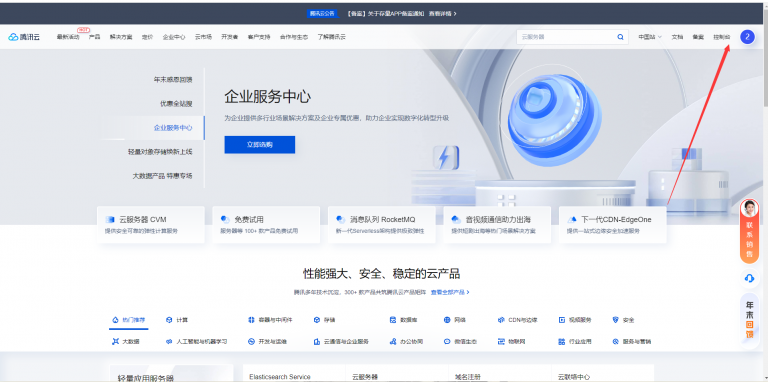Image resolution: width=768 pixels, height=382 pixels.
Task: Select the 人工智能与机器学习 category icon
Action: (169, 341)
